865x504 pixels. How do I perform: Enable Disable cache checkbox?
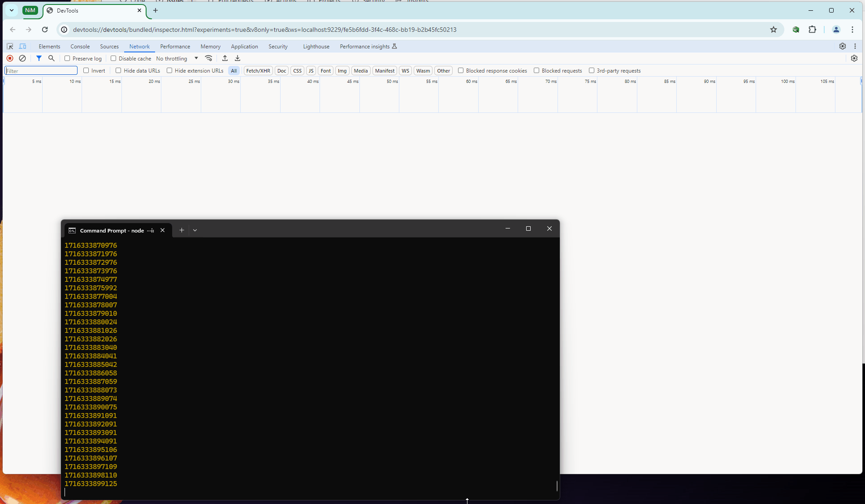113,58
